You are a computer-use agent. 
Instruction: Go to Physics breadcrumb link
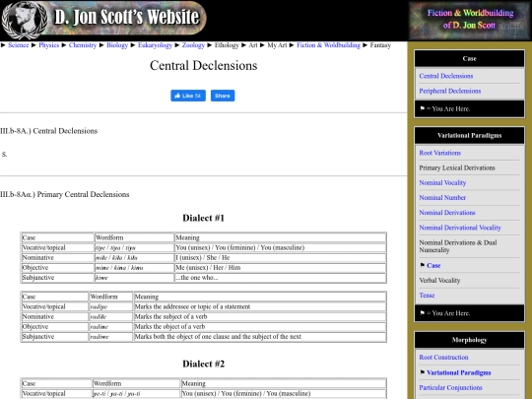coord(49,45)
